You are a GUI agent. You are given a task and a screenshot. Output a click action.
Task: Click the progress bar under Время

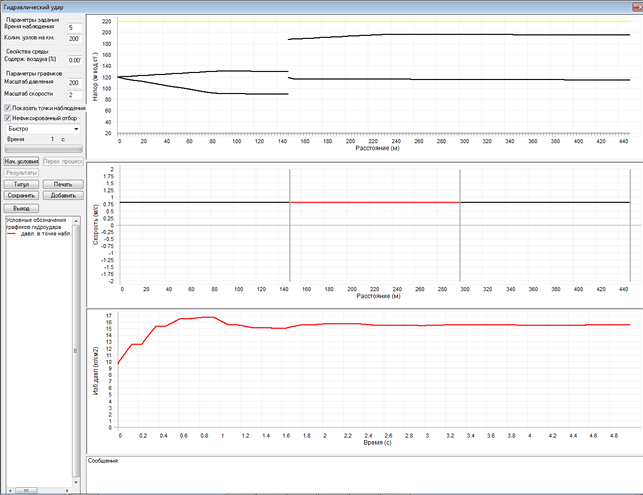42,150
